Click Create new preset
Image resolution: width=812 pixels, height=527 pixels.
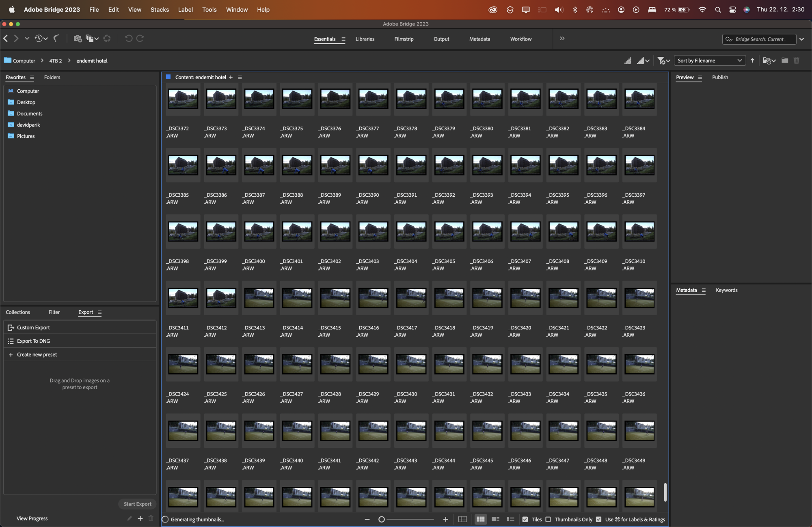[37, 355]
